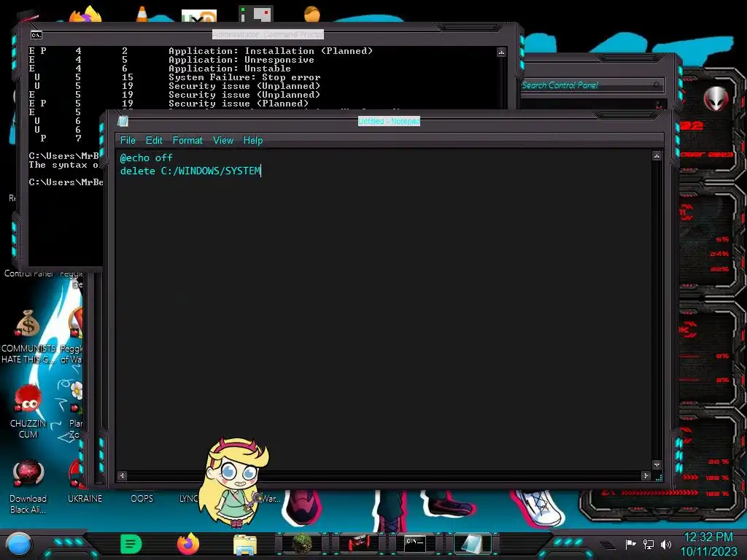Click the Command Prompt title bar icon

(36, 35)
